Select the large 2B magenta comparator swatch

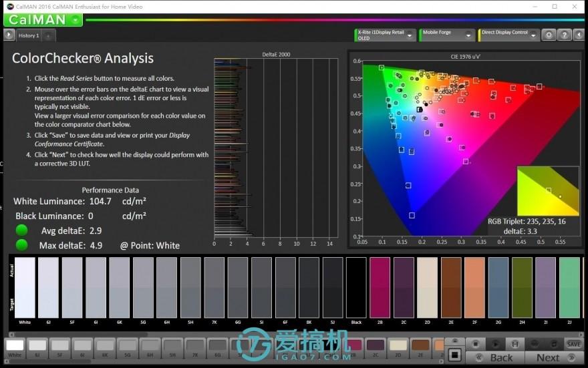pos(380,287)
